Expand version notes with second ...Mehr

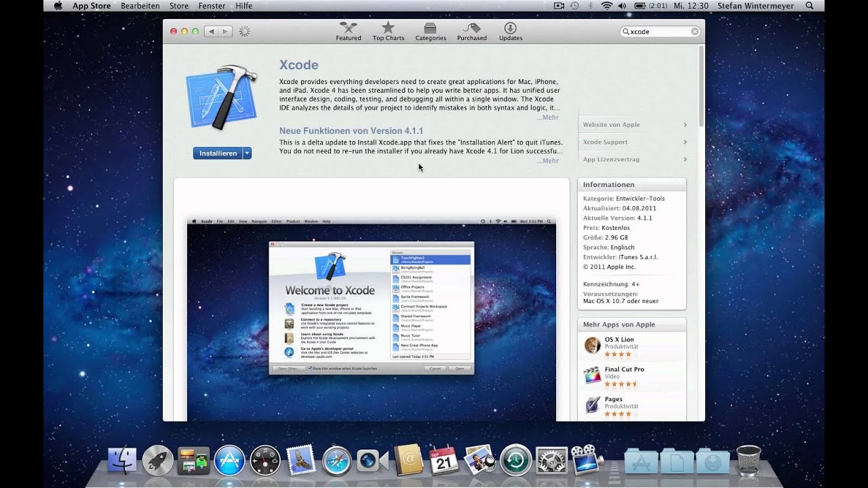tap(547, 161)
